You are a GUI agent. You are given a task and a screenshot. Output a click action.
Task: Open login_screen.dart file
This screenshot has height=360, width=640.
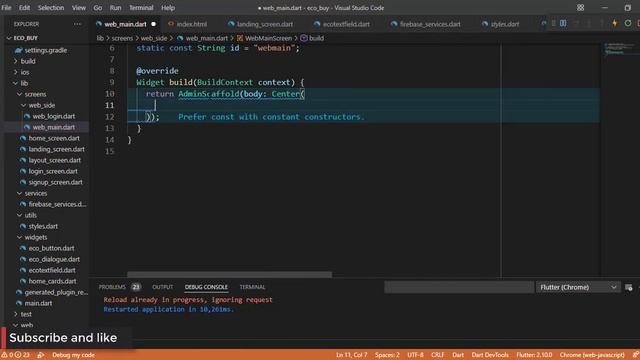53,171
